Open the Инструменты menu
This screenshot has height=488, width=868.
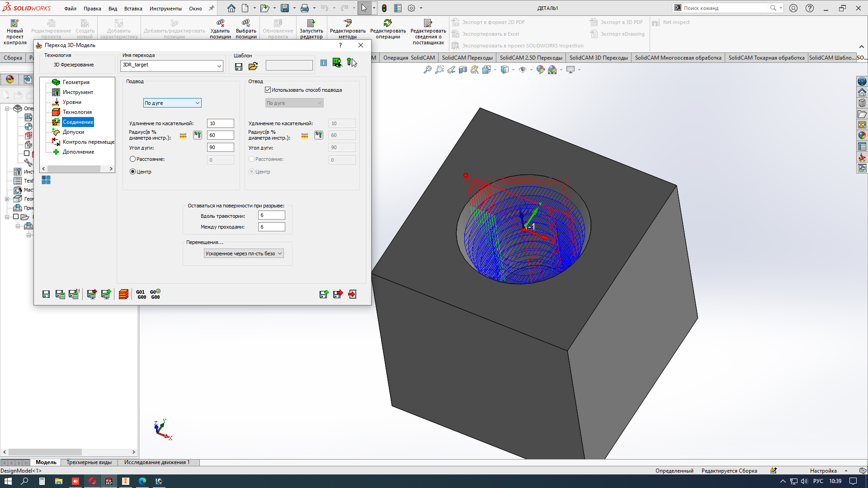165,8
